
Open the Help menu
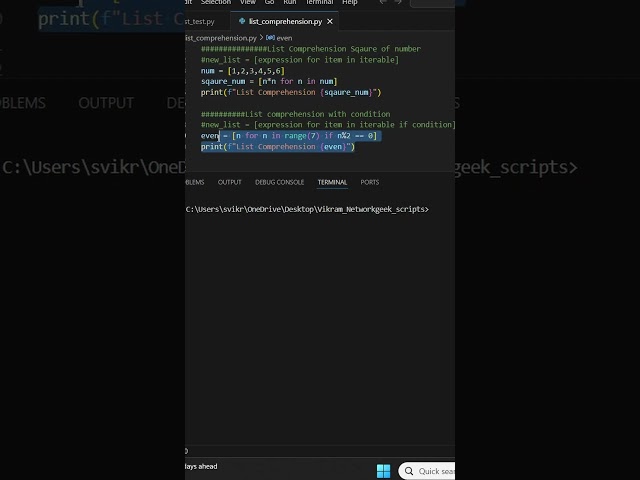pos(350,2)
